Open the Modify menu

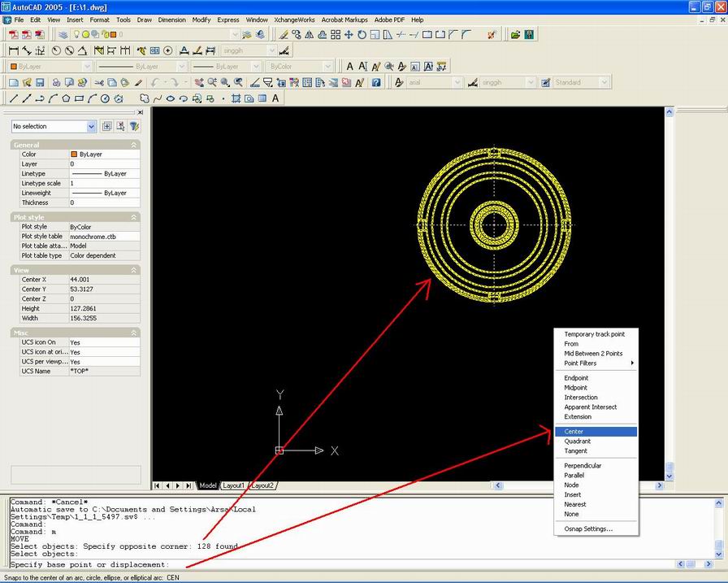[201, 20]
